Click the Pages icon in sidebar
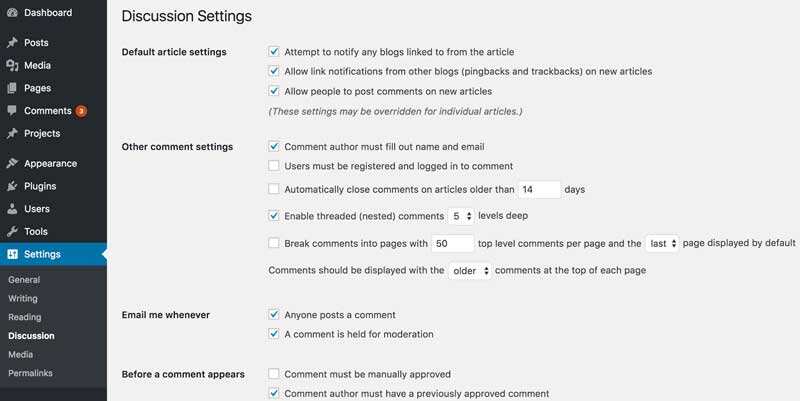Viewport: 800px width, 401px height. (12, 88)
